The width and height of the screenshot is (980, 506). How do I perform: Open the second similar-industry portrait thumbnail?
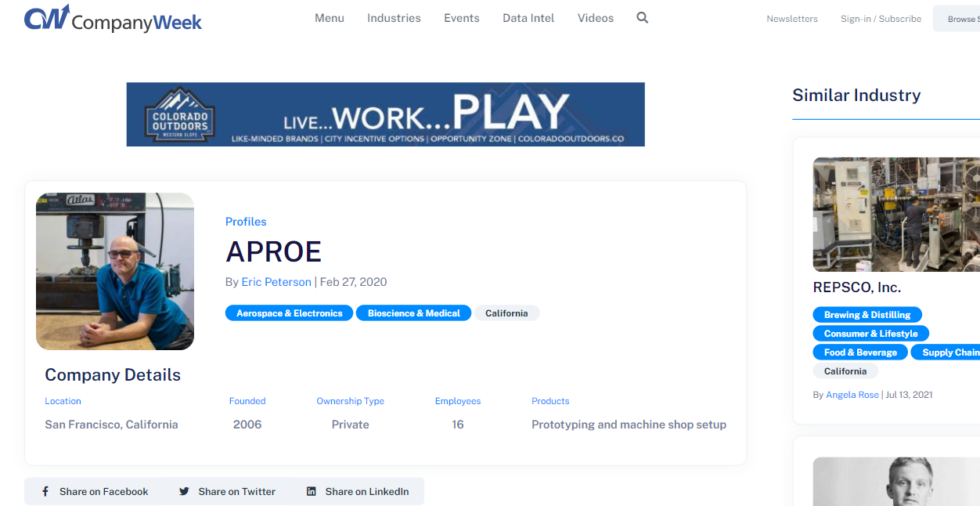pyautogui.click(x=896, y=482)
